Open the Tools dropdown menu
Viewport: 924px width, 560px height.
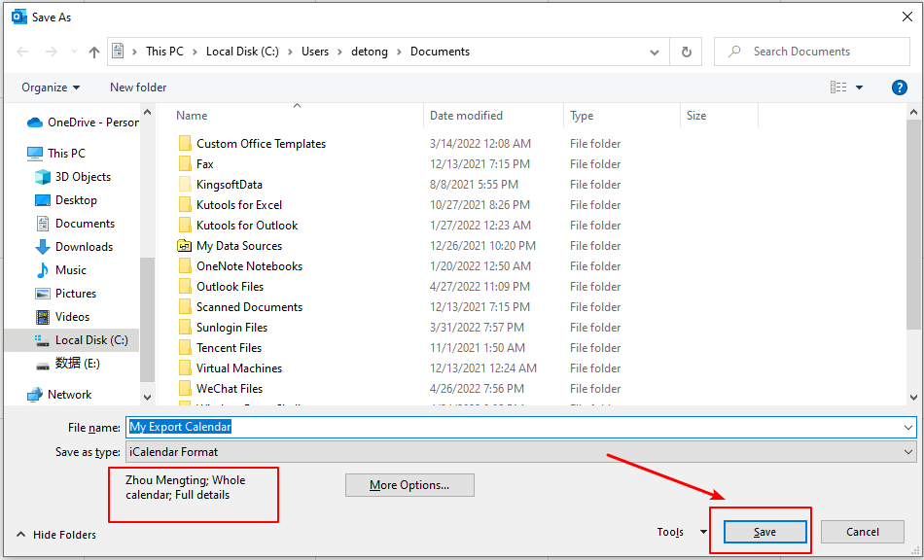click(682, 532)
